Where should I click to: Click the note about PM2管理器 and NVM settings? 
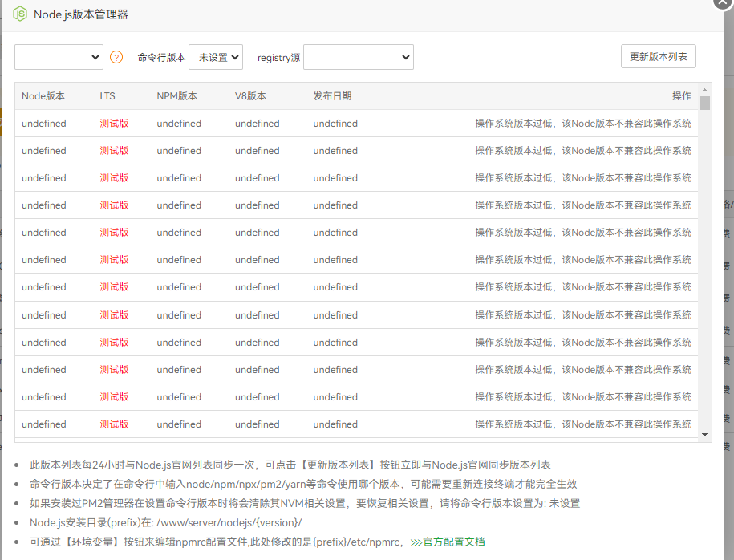[x=305, y=503]
